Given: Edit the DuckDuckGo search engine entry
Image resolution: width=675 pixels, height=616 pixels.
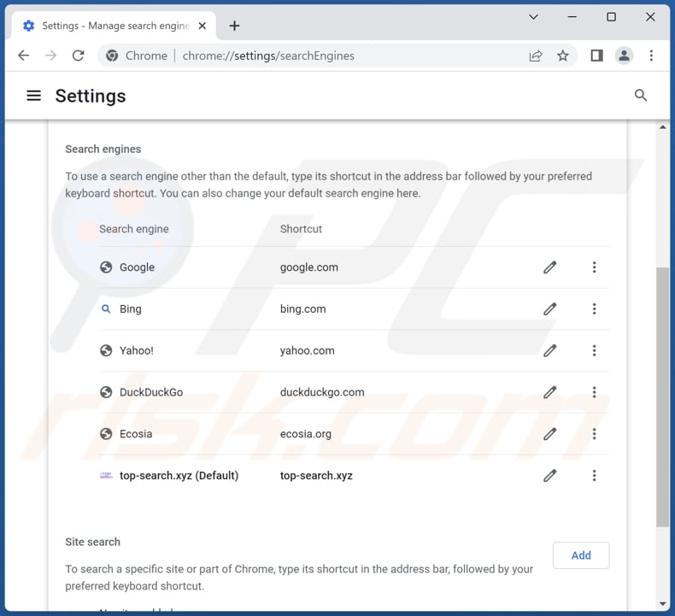Looking at the screenshot, I should coord(549,392).
